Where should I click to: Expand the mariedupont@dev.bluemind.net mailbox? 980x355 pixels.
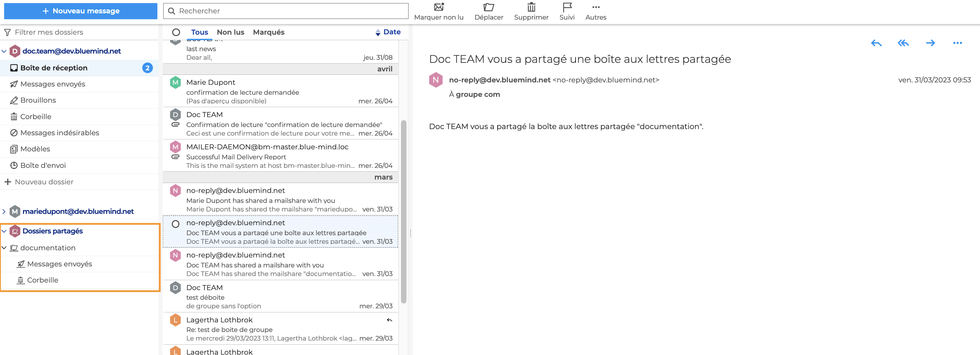coord(4,211)
